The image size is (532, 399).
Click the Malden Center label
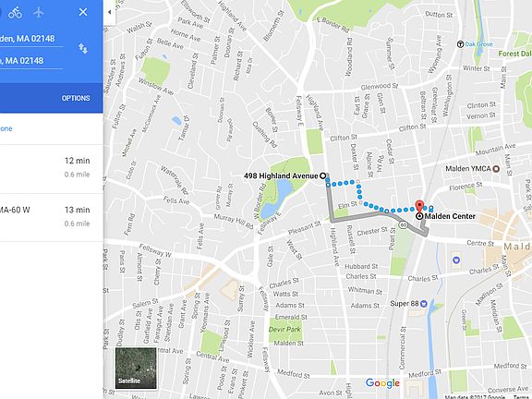point(450,216)
